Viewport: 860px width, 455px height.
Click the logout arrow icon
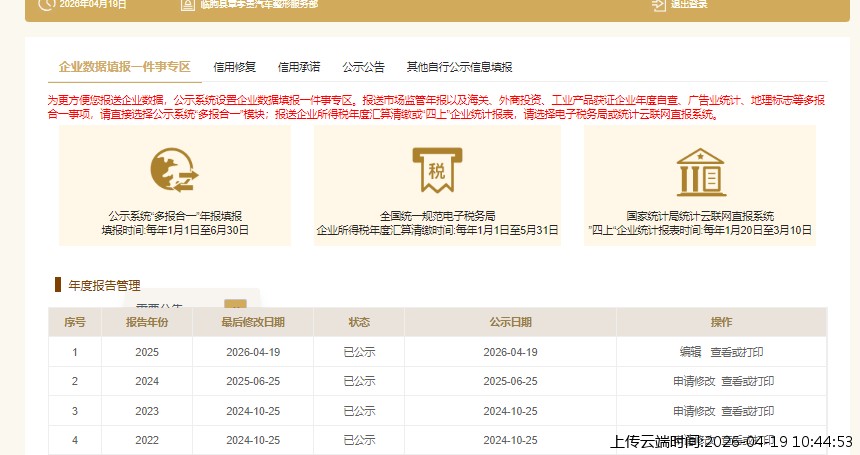click(658, 4)
